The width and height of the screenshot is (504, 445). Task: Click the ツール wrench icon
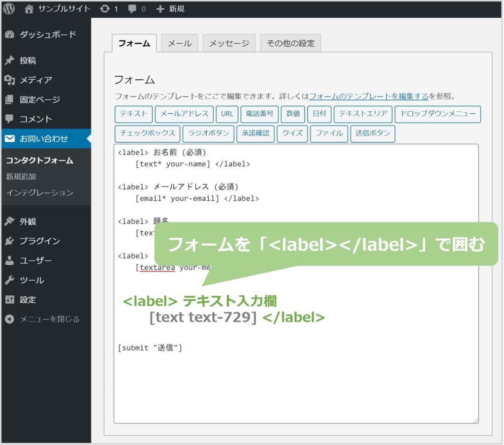coord(10,280)
